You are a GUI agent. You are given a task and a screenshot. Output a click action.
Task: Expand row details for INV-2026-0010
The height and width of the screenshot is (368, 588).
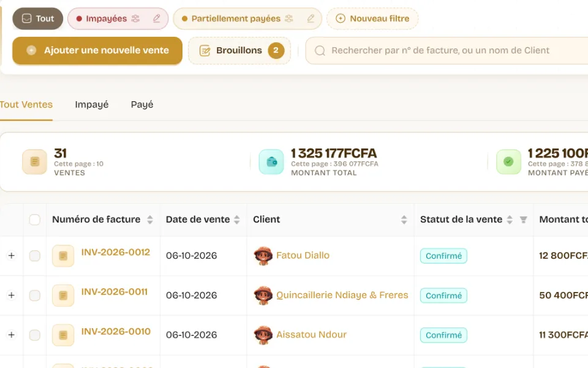point(12,335)
